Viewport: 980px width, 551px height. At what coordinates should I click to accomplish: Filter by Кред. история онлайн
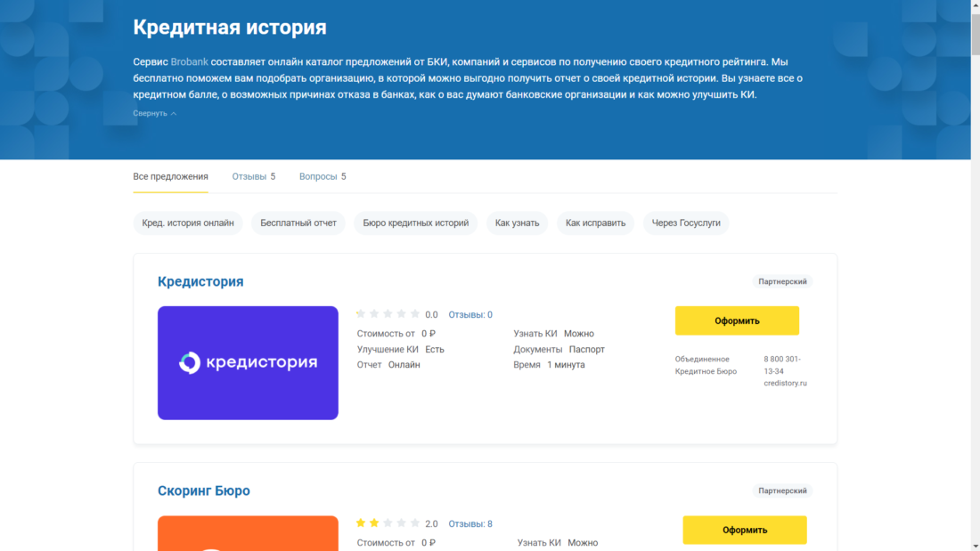pos(187,223)
